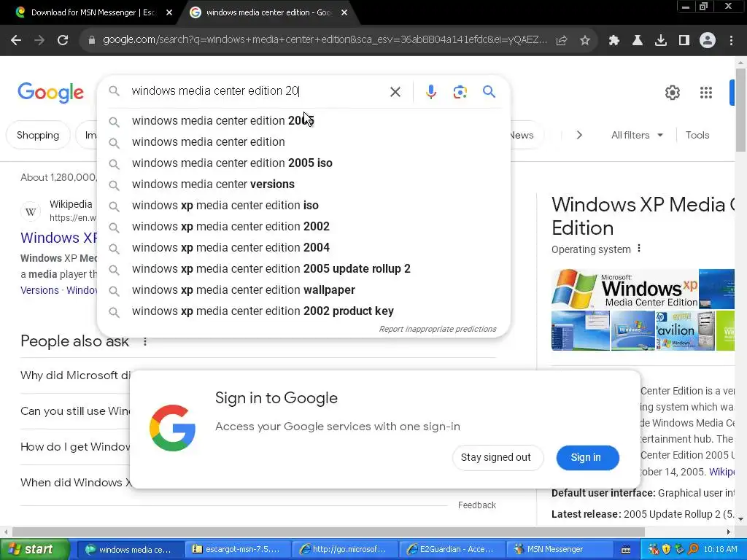Screen dimensions: 747x560
Task: Choose suggestion windows xp media center edition 2002
Action: click(x=303, y=227)
